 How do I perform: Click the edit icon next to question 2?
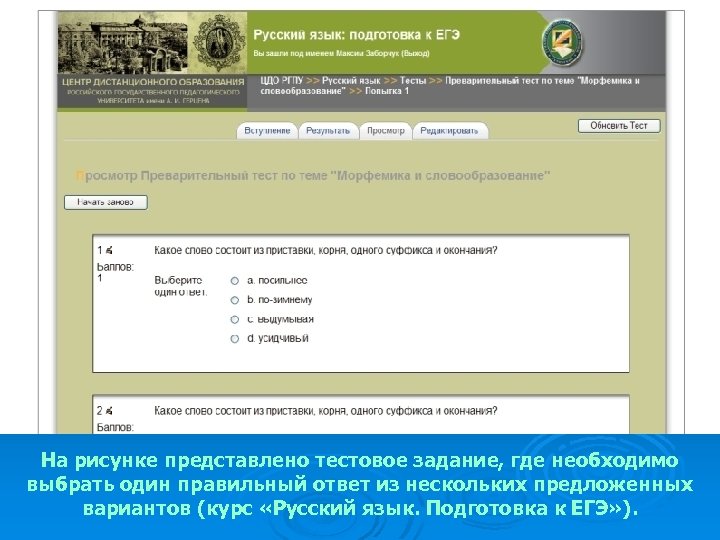pyautogui.click(x=109, y=411)
